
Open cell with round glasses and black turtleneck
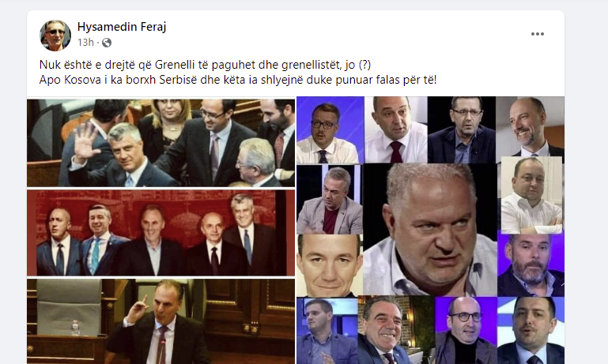tap(466, 331)
